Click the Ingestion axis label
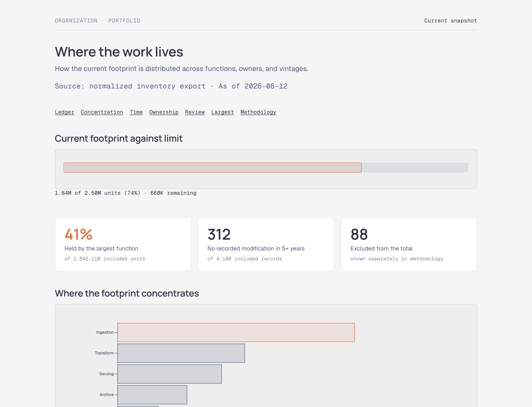This screenshot has height=407, width=532. click(105, 332)
